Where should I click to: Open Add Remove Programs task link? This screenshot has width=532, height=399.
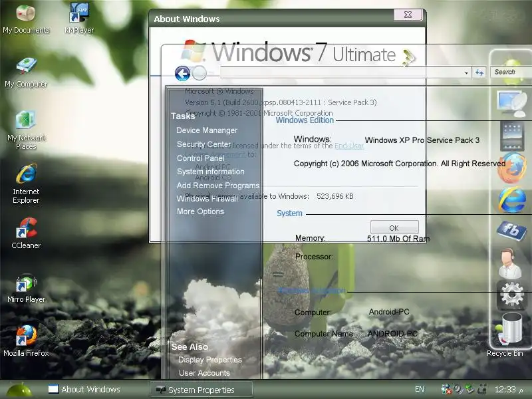click(x=218, y=186)
